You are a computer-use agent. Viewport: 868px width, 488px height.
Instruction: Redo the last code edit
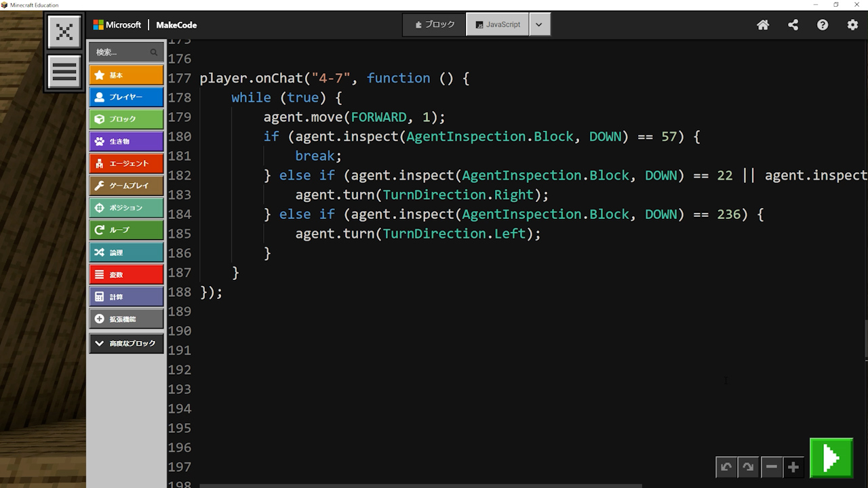pos(748,467)
